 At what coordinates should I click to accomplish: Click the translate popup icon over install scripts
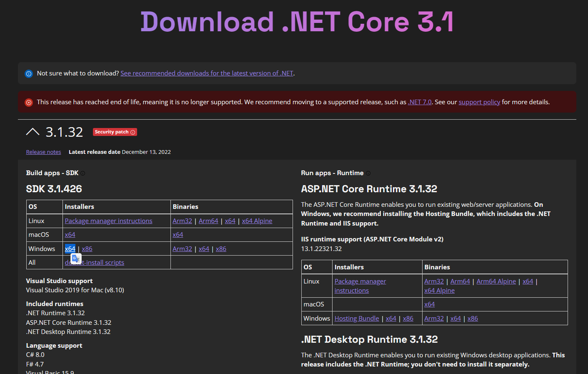pyautogui.click(x=76, y=259)
